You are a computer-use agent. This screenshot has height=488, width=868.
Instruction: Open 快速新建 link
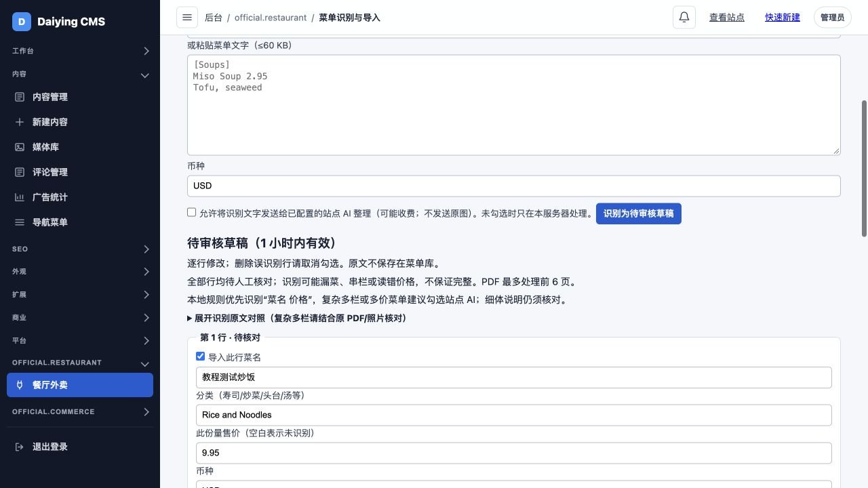783,18
